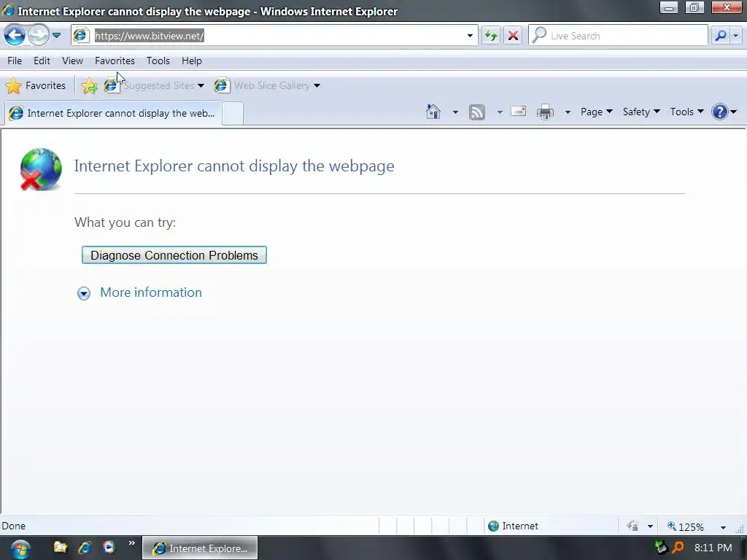Expand the feeds dropdown arrow
The height and width of the screenshot is (560, 747).
(500, 112)
